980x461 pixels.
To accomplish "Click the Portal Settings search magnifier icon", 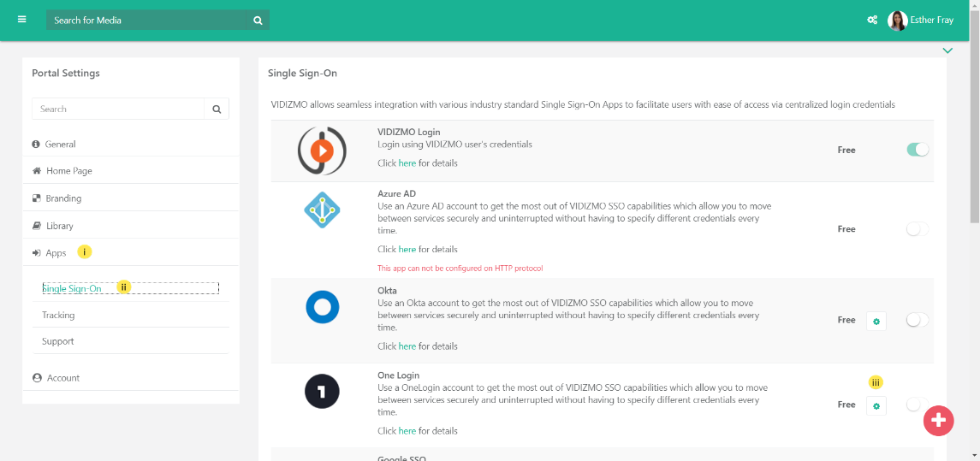I will coord(217,109).
